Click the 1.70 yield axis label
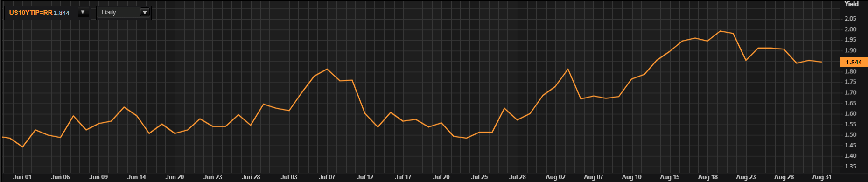 (850, 92)
